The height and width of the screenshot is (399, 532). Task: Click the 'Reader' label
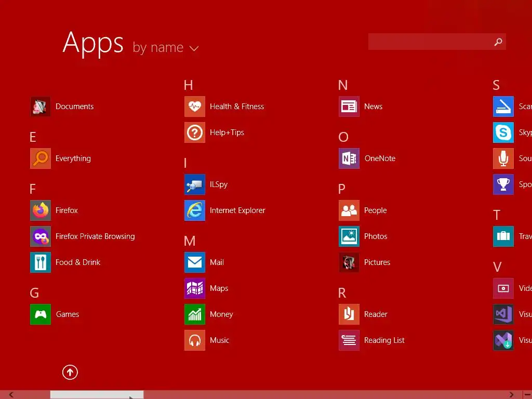pos(376,314)
